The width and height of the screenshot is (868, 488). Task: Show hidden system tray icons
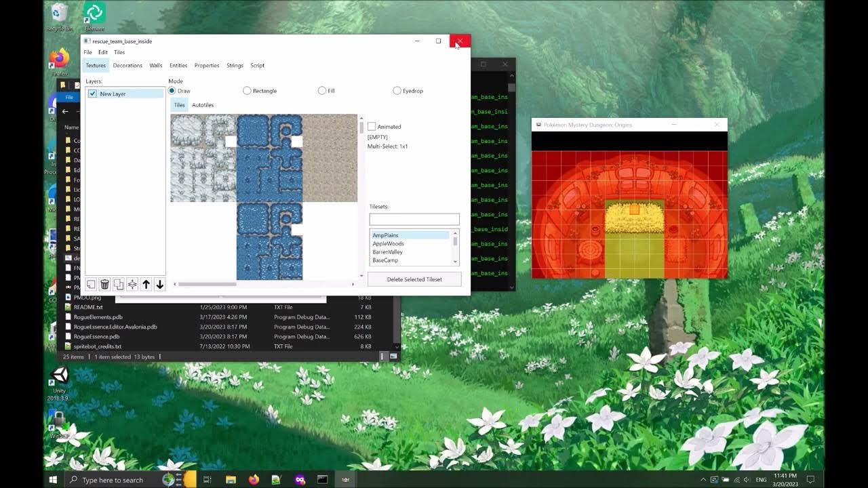click(x=703, y=480)
